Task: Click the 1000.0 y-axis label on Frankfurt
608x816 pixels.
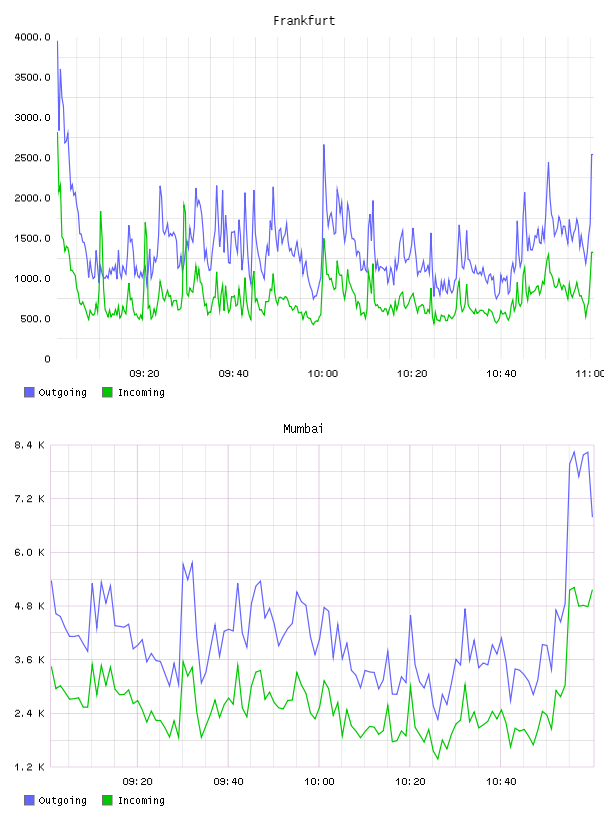Action: pyautogui.click(x=32, y=278)
